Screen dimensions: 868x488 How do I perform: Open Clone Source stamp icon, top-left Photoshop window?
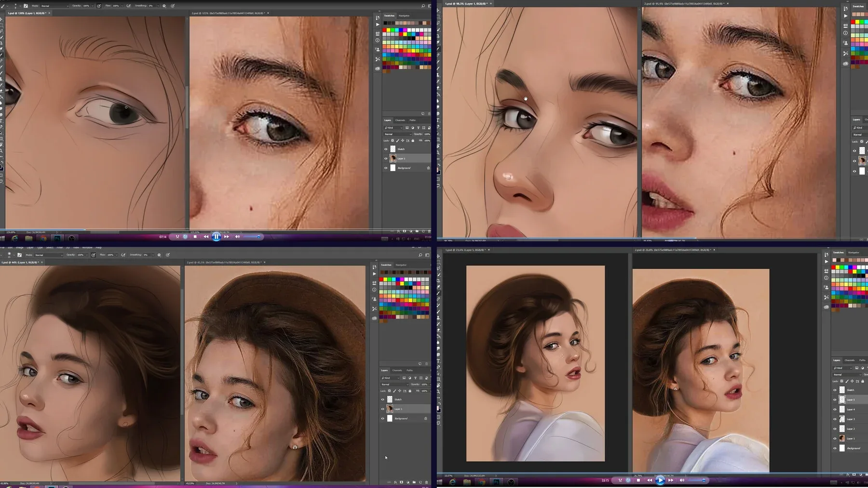(x=378, y=50)
